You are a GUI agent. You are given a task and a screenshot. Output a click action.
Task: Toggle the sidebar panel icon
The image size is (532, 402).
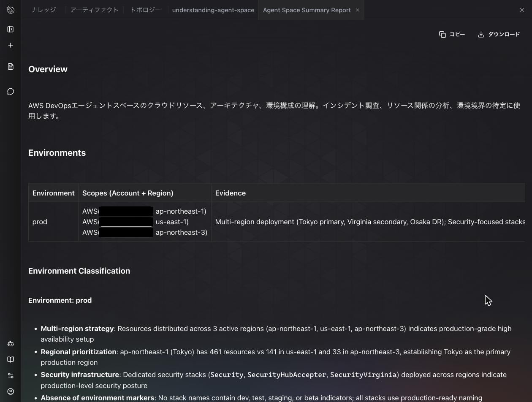click(11, 29)
